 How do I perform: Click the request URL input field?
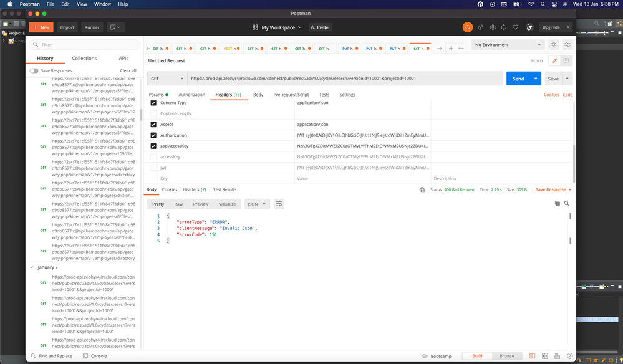[x=344, y=79]
